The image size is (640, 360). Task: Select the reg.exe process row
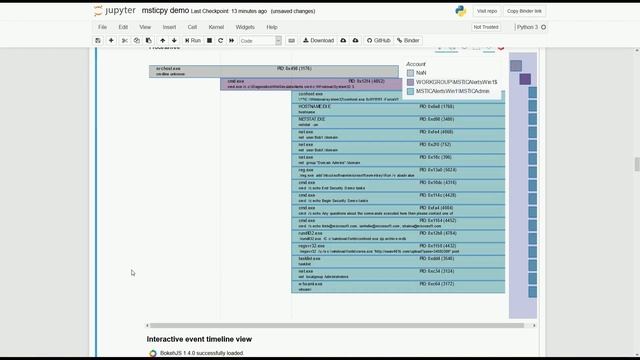[x=398, y=172]
